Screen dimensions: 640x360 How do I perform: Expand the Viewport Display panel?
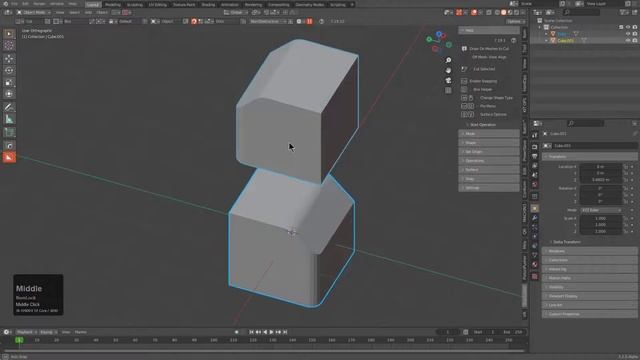tap(589, 296)
